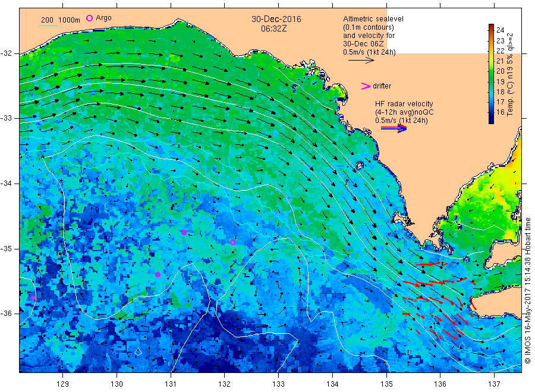This screenshot has width=535, height=392.
Task: Click the 'HF radar velocity' legend text
Action: [x=404, y=103]
